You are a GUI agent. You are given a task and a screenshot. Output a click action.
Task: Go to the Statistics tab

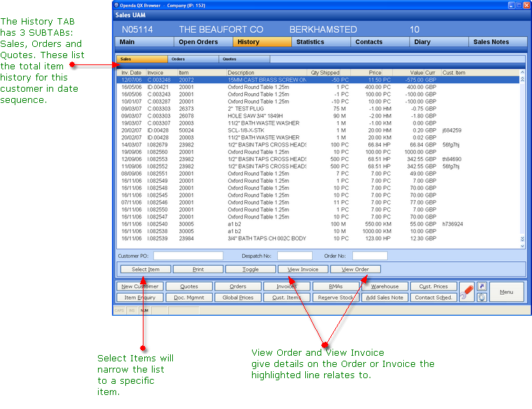click(x=321, y=42)
